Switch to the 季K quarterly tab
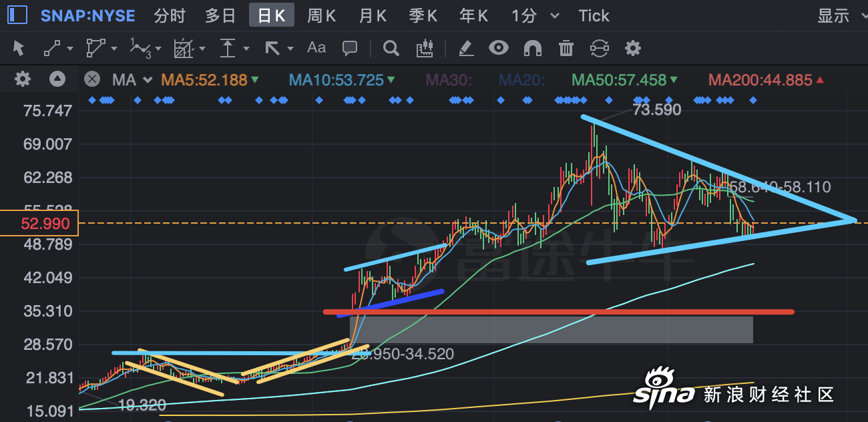 423,15
